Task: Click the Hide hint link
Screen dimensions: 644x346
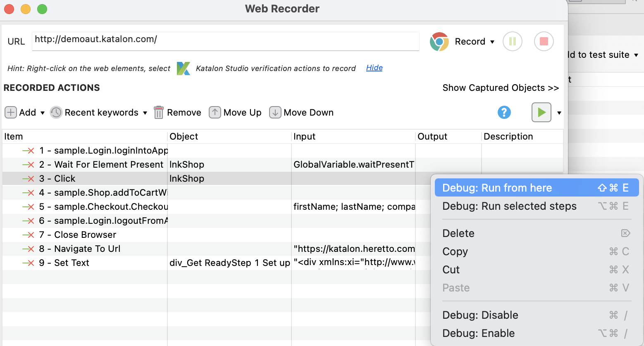Action: [374, 68]
